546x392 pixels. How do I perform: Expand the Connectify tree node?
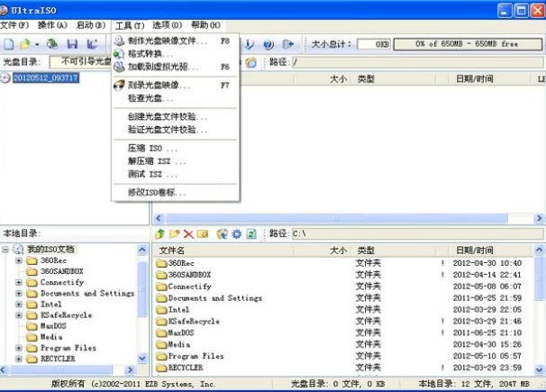coord(19,282)
